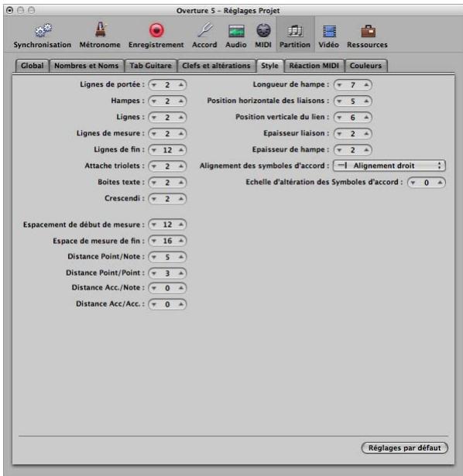This screenshot has height=476, width=463.
Task: Increase Epaisseur liaison value
Action: pyautogui.click(x=366, y=134)
